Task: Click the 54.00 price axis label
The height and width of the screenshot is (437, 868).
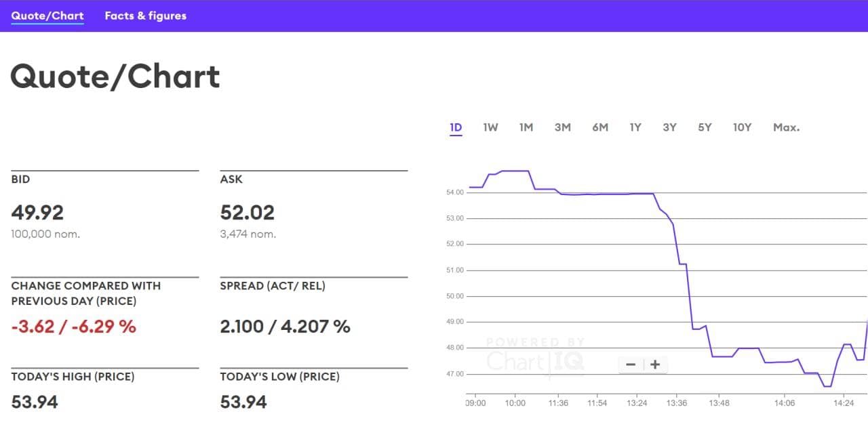Action: 455,192
